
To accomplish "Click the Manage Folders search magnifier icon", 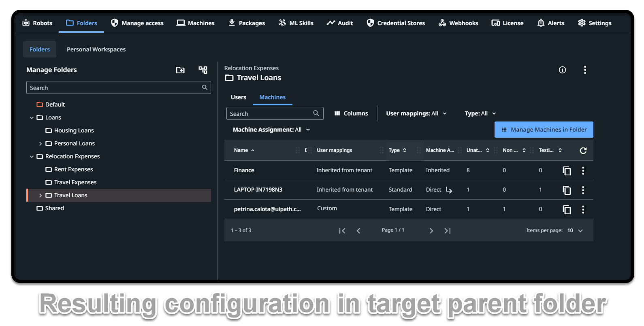I will coord(205,87).
